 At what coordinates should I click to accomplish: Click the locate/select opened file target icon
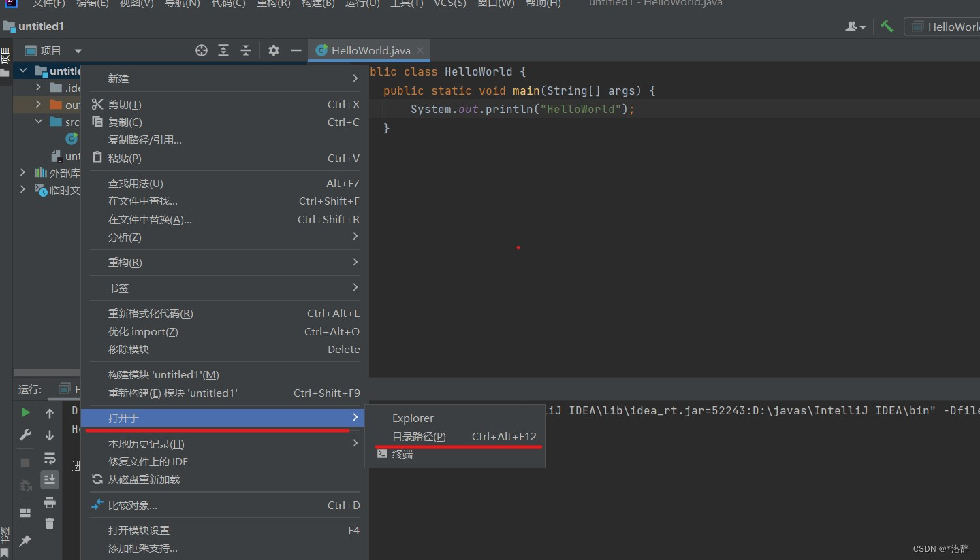coord(201,50)
